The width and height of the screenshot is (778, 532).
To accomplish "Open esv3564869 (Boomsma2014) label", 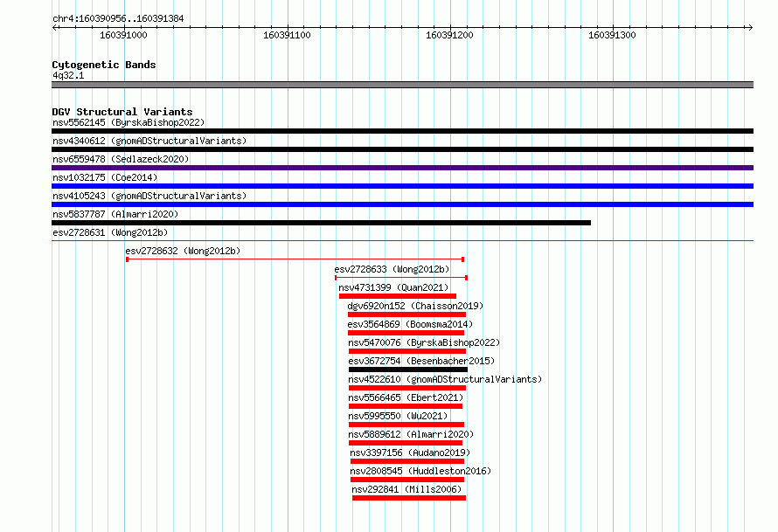I will tap(410, 324).
